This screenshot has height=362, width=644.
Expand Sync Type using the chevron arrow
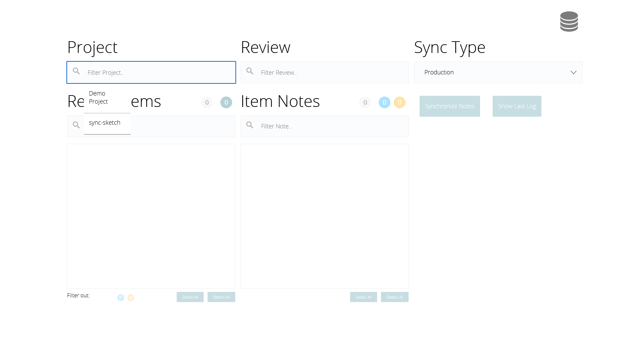[x=574, y=72]
